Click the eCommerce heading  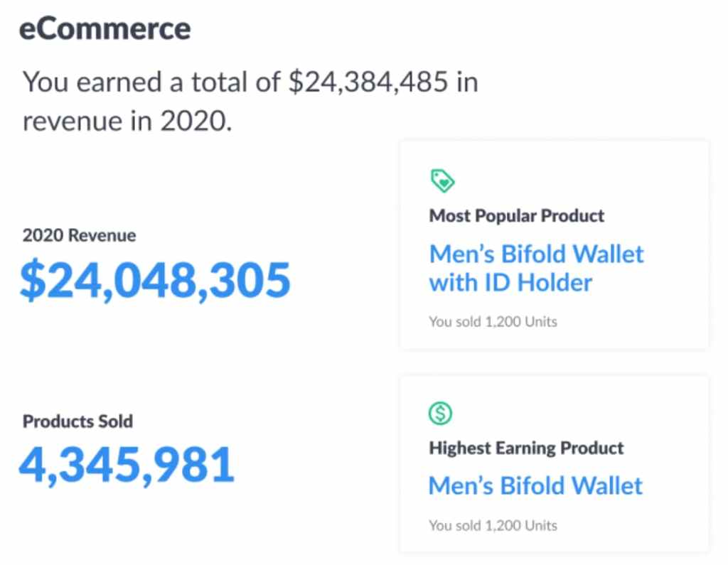(105, 28)
